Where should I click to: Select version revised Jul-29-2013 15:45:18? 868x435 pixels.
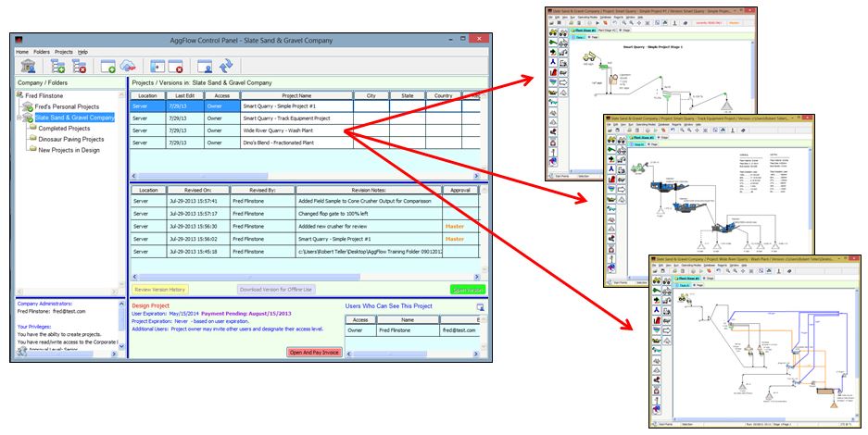click(x=305, y=252)
